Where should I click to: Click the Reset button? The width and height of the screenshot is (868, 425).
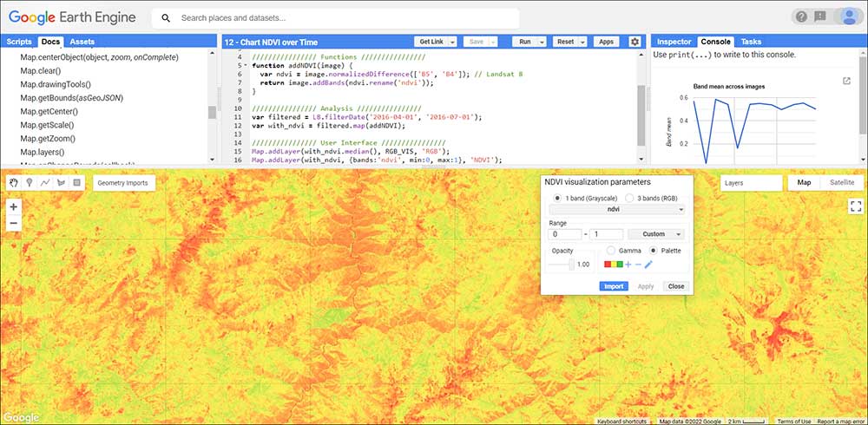pos(565,42)
